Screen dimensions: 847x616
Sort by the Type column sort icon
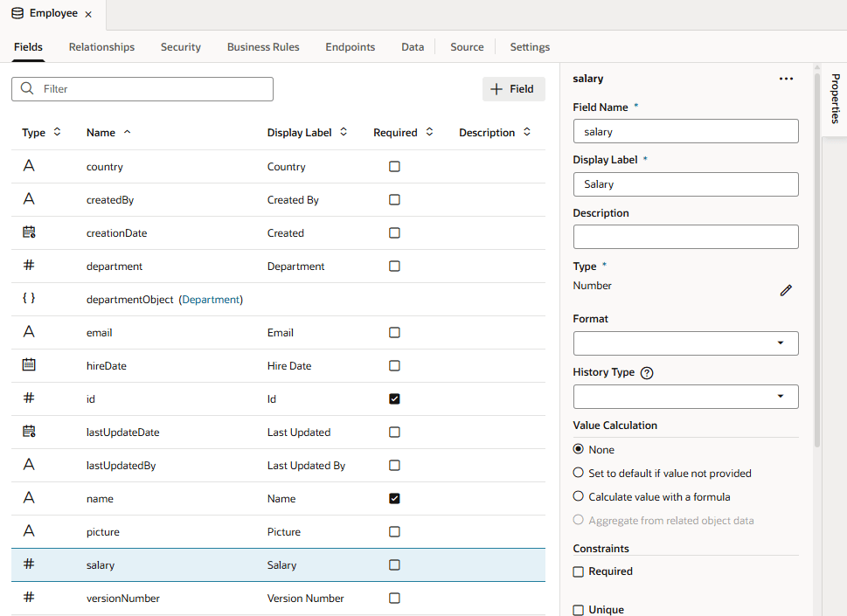tap(58, 133)
